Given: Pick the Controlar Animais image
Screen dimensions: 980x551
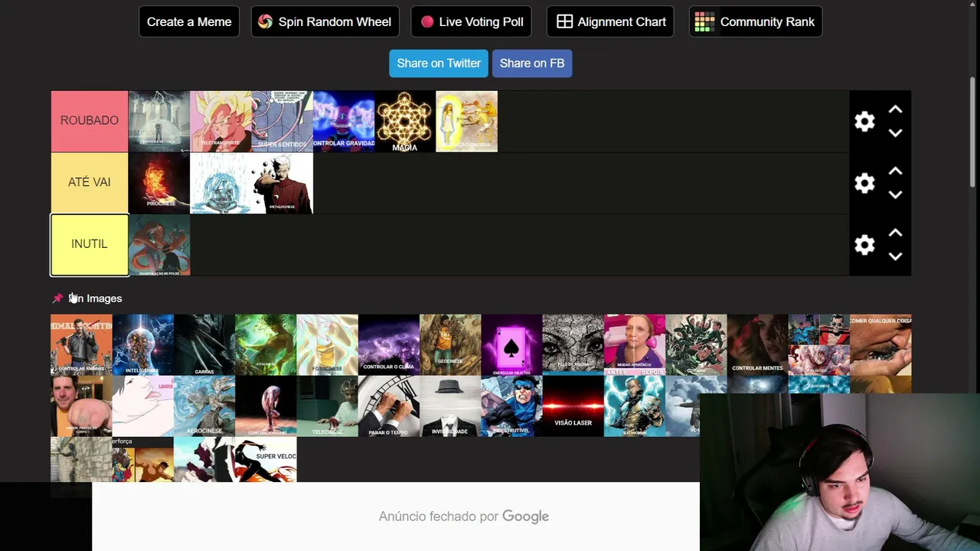Looking at the screenshot, I should [81, 344].
